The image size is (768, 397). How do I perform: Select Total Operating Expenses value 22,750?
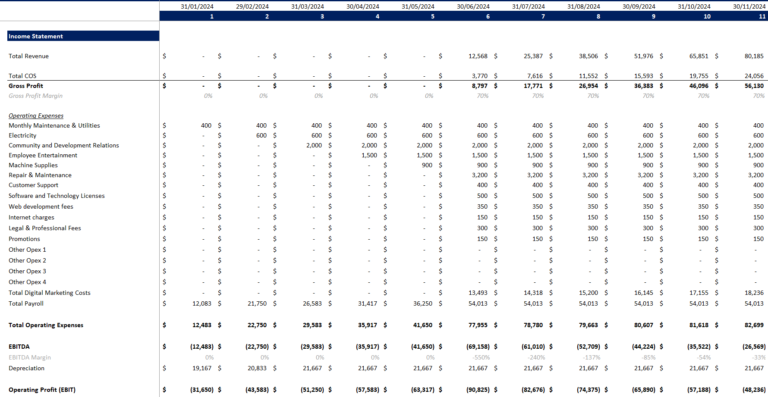(x=257, y=325)
